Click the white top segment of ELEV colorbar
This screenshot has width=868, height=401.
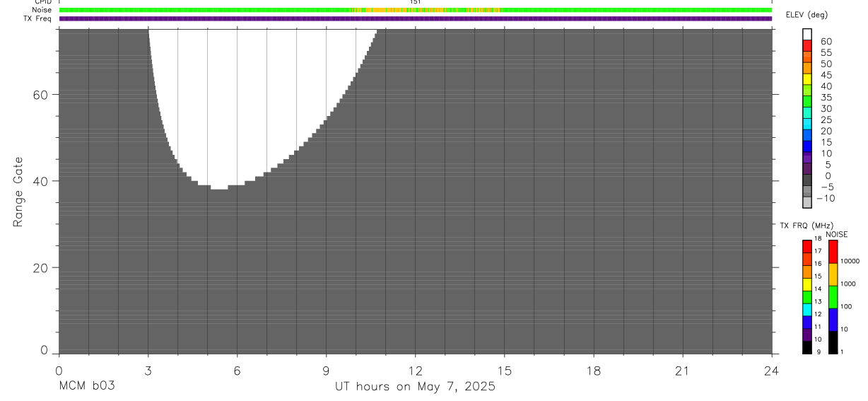click(807, 34)
